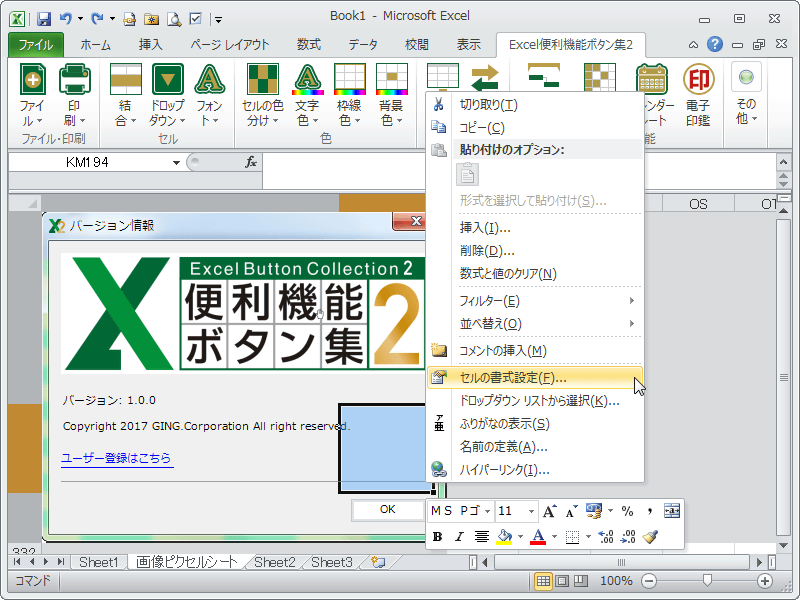Screen dimensions: 800x600
Task: Open the fill color dropdown arrow in mini toolbar
Action: click(520, 537)
